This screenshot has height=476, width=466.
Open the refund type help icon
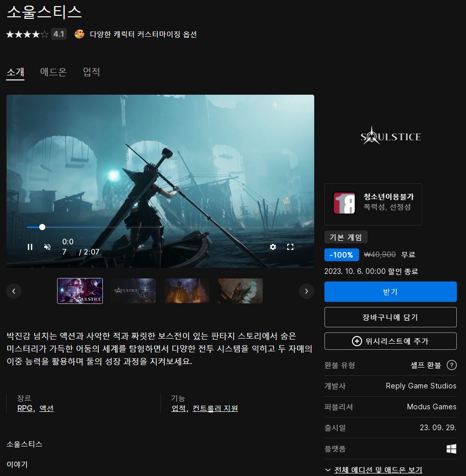coord(451,365)
